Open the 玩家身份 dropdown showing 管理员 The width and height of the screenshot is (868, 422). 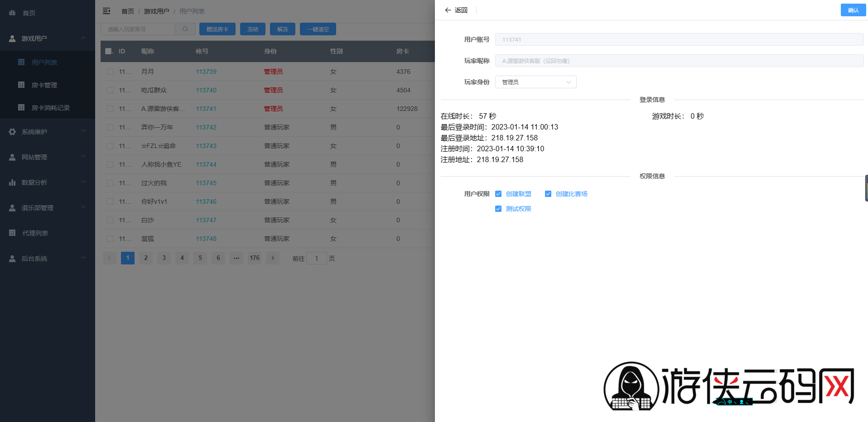point(535,82)
